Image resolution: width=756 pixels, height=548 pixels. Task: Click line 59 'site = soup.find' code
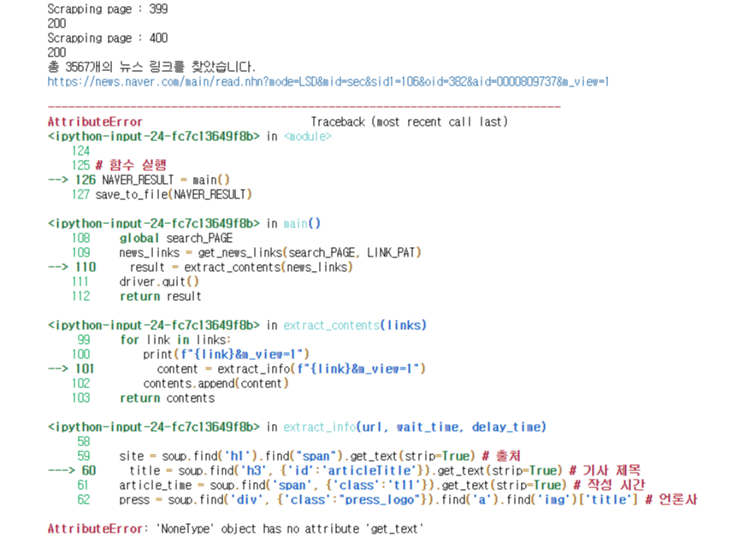tap(297, 456)
